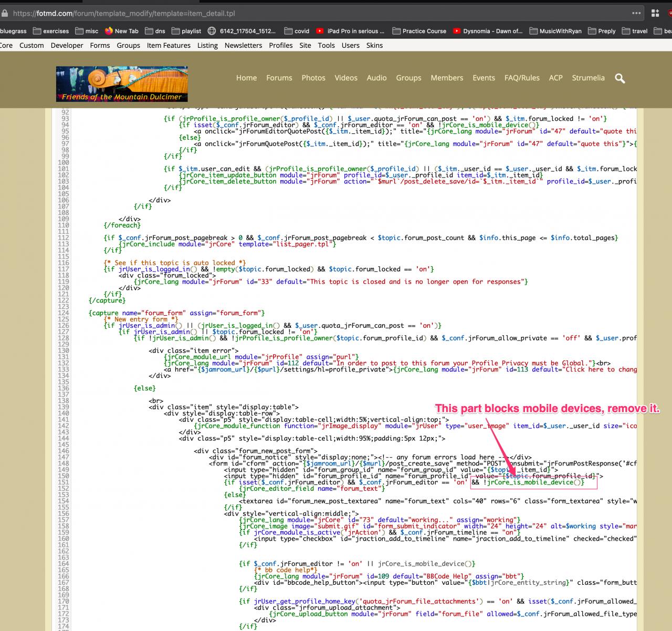Click the URL address bar
This screenshot has height=631, width=672.
[x=315, y=13]
